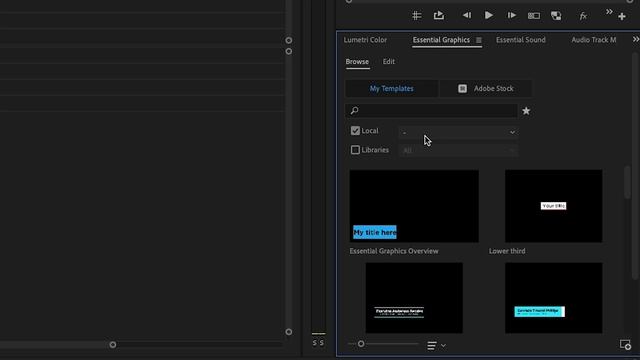Image resolution: width=640 pixels, height=360 pixels.
Task: Open the Local folder dropdown
Action: coord(458,132)
